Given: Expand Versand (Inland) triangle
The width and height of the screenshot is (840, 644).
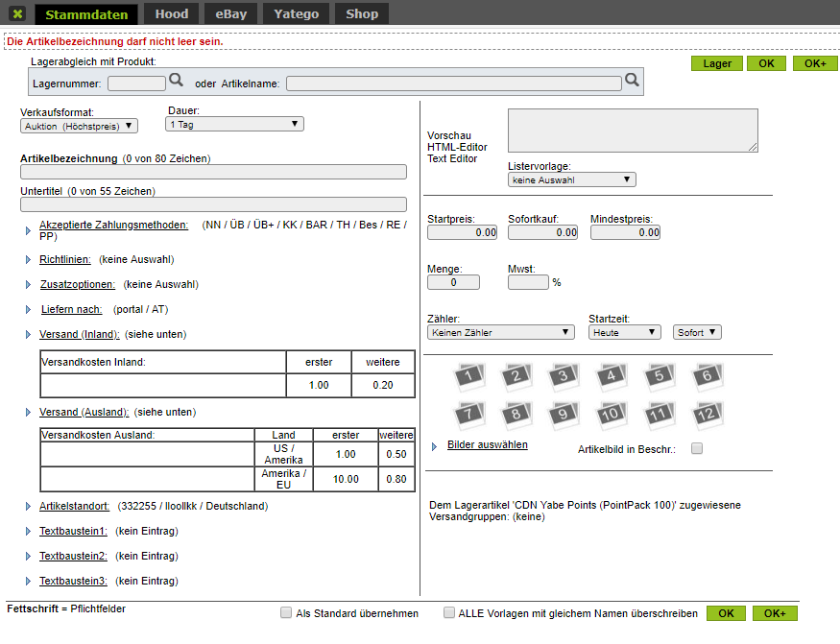Looking at the screenshot, I should [29, 335].
